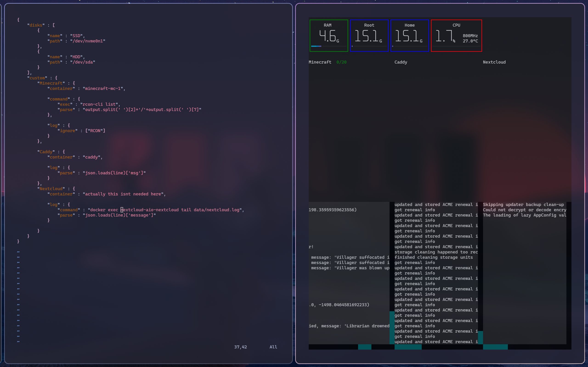Image resolution: width=588 pixels, height=367 pixels.
Task: Click the Root disk usage widget
Action: (369, 35)
